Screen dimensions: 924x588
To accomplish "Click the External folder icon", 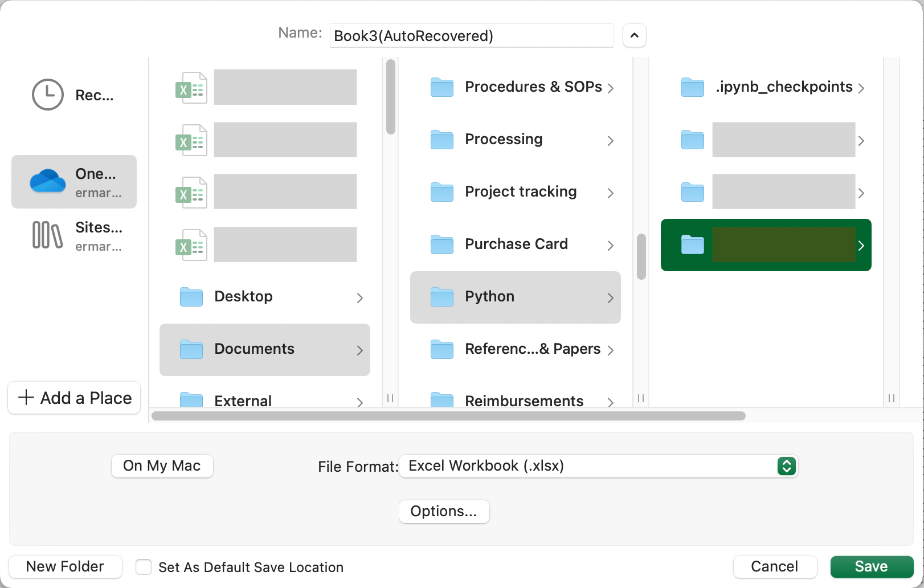I will pos(191,400).
